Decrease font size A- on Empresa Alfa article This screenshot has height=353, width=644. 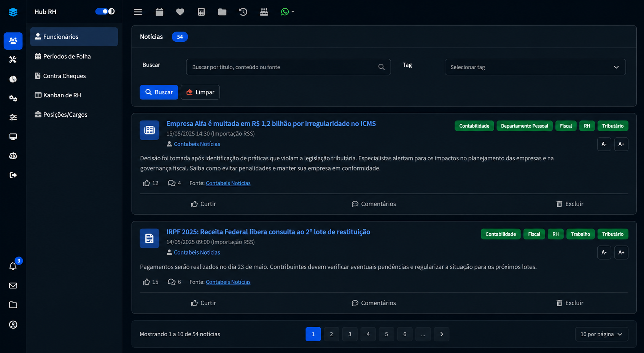coord(604,144)
